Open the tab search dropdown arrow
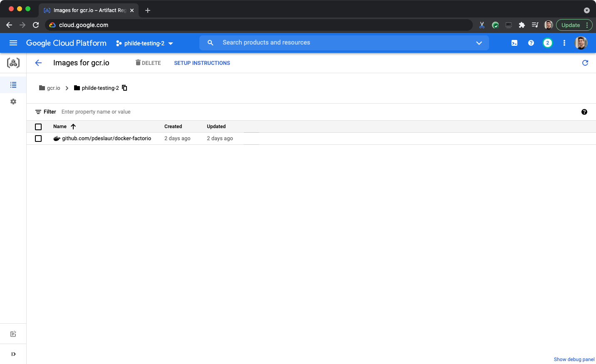Screen dimensions: 596x364 click(x=587, y=10)
